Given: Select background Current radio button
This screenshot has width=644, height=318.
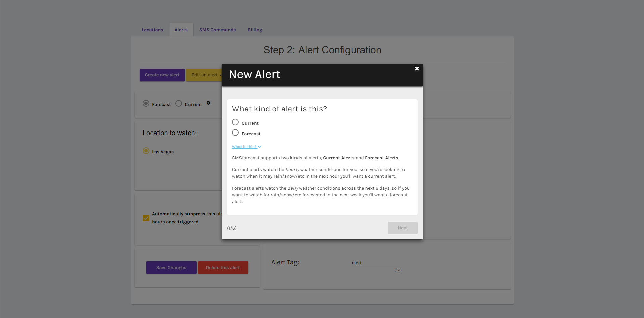Looking at the screenshot, I should tap(179, 104).
